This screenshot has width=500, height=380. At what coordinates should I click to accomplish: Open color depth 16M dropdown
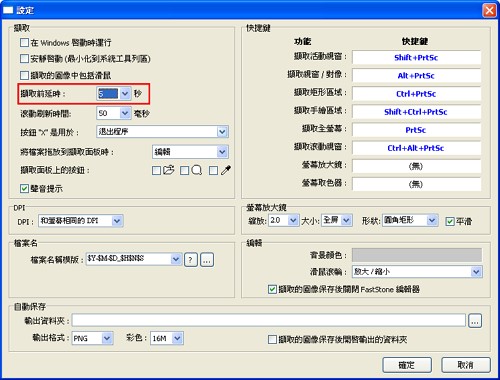coord(177,338)
